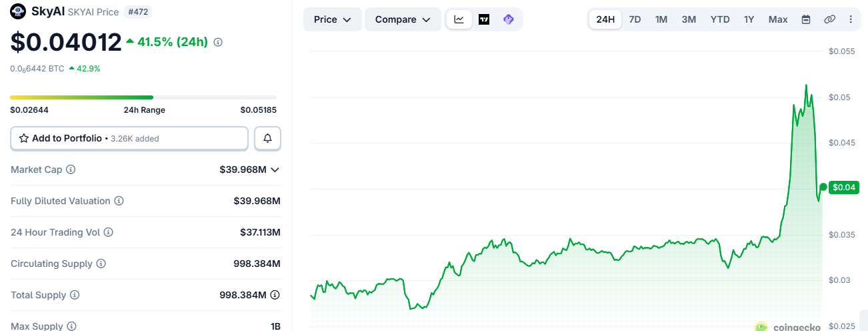Image resolution: width=868 pixels, height=331 pixels.
Task: Click Add to Portfolio button
Action: (129, 138)
